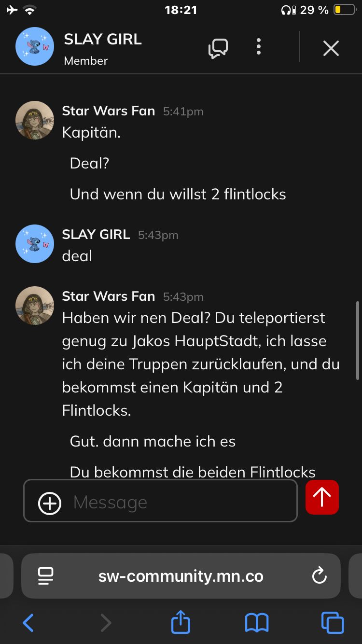The image size is (362, 644).
Task: Reload the page using refresh icon
Action: (320, 575)
